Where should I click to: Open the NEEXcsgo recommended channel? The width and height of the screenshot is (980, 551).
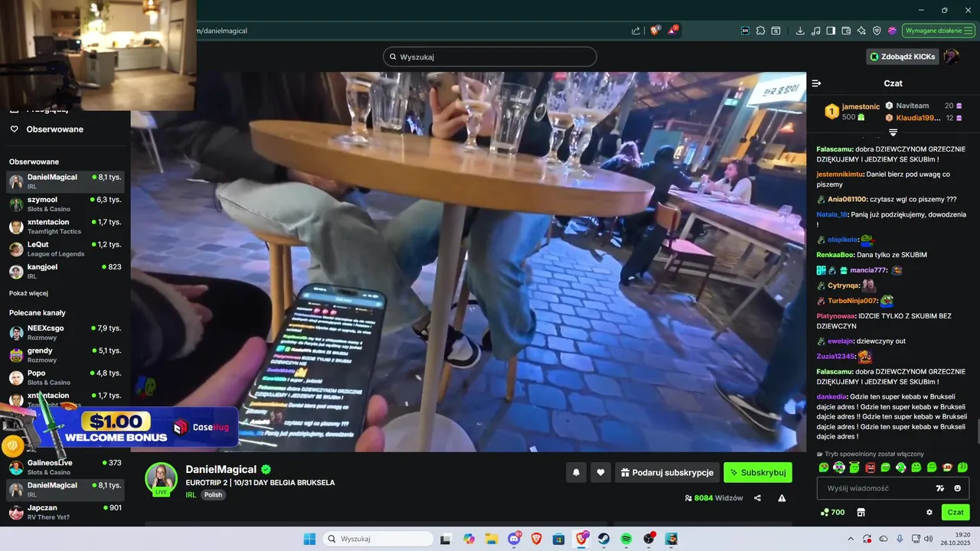coord(65,332)
